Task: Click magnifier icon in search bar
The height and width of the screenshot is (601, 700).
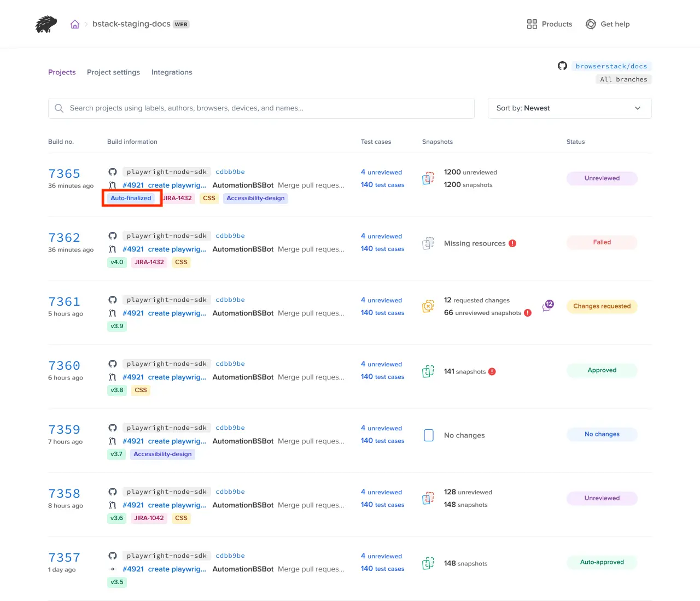Action: coord(59,108)
